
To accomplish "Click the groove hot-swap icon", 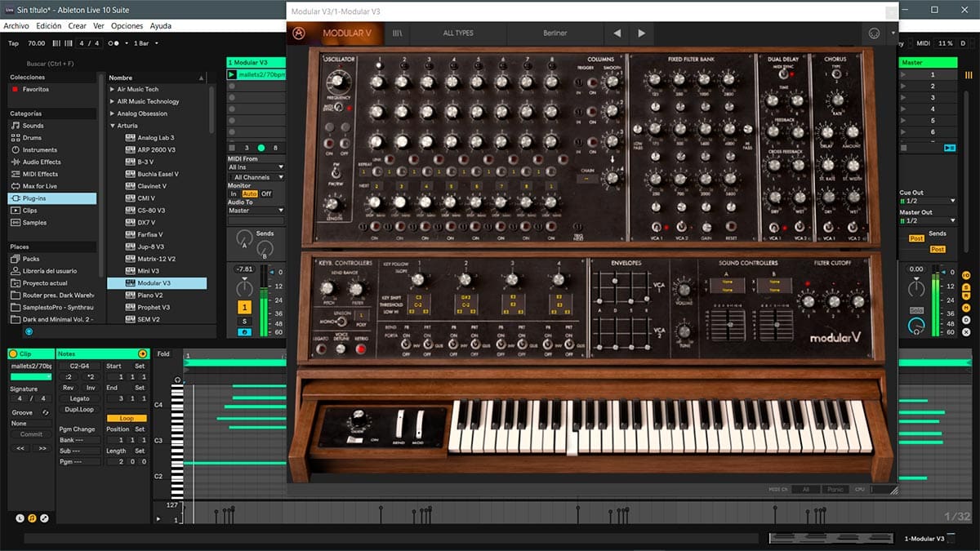I will tap(46, 412).
